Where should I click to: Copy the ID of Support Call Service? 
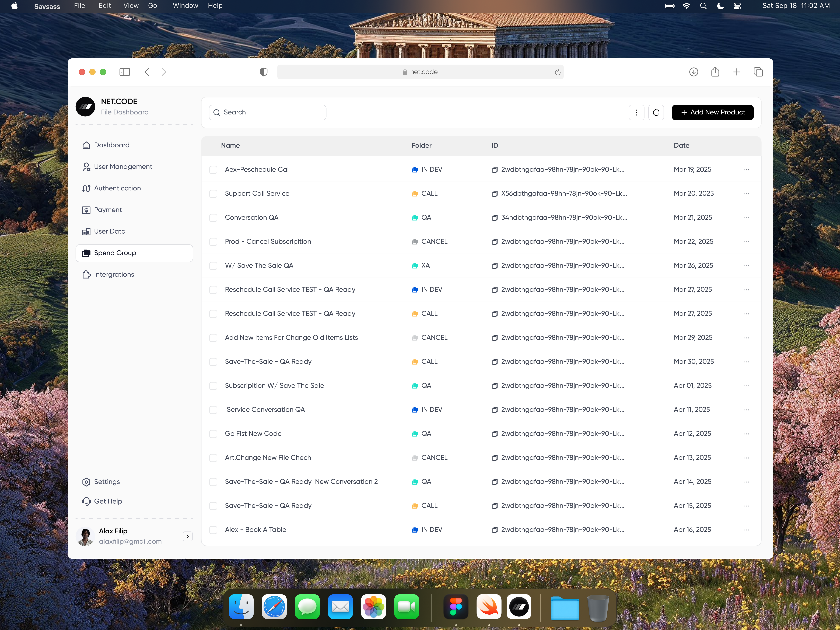coord(494,194)
